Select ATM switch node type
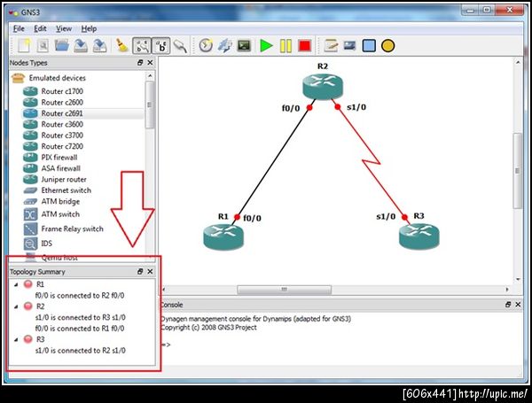The height and width of the screenshot is (403, 532). 60,214
